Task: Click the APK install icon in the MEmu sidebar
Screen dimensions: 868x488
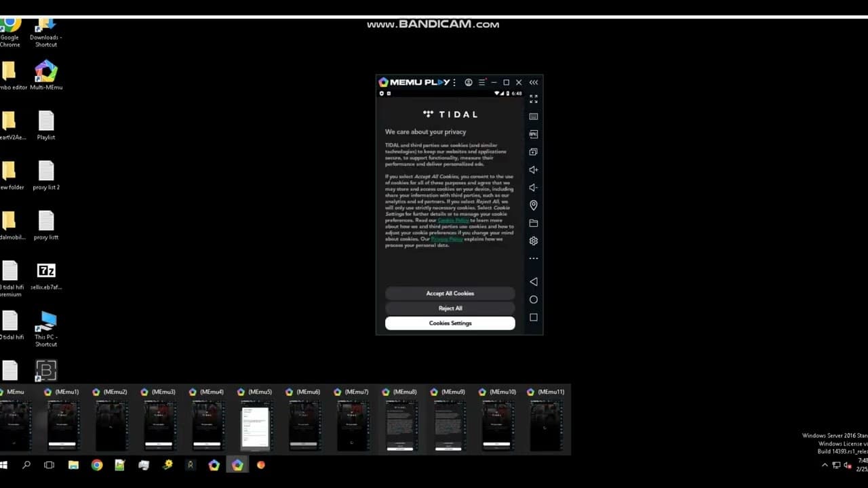Action: coord(534,134)
